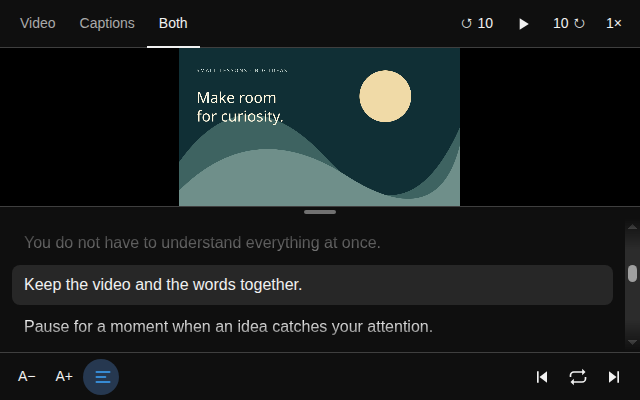The width and height of the screenshot is (640, 400).
Task: Select the Both tab
Action: click(x=173, y=23)
